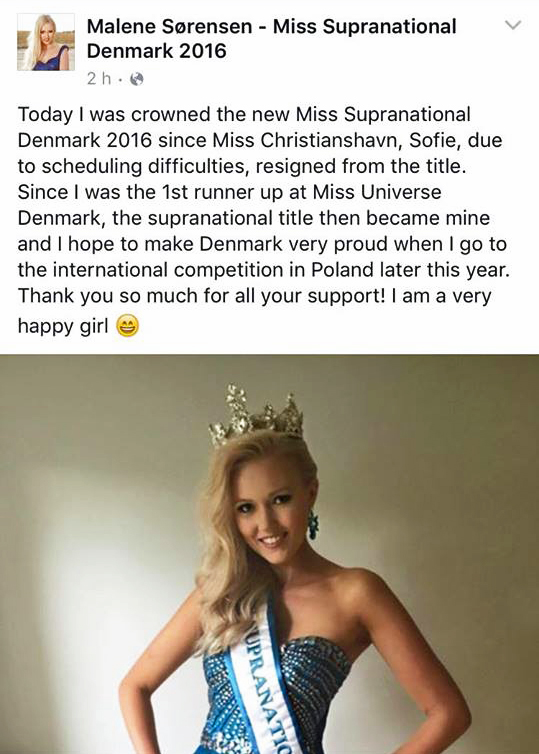Click the green earring in the photo
This screenshot has height=754, width=539.
tap(313, 525)
